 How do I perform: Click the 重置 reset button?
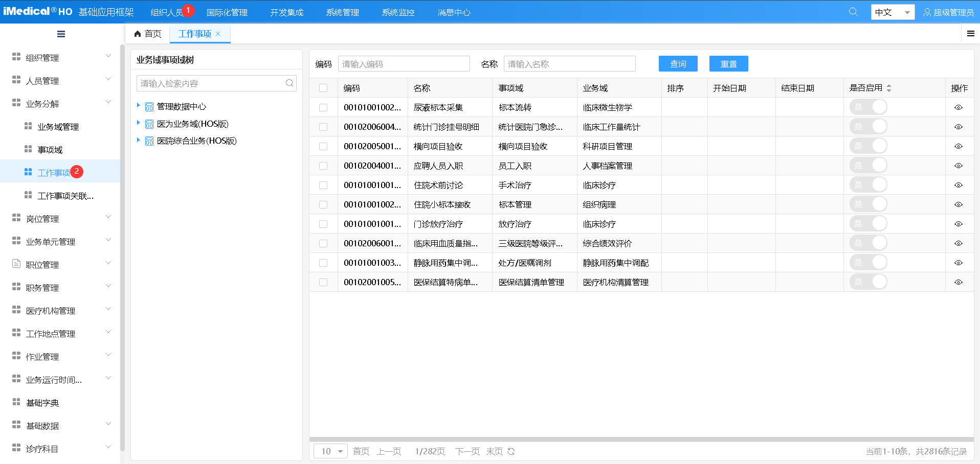(728, 63)
